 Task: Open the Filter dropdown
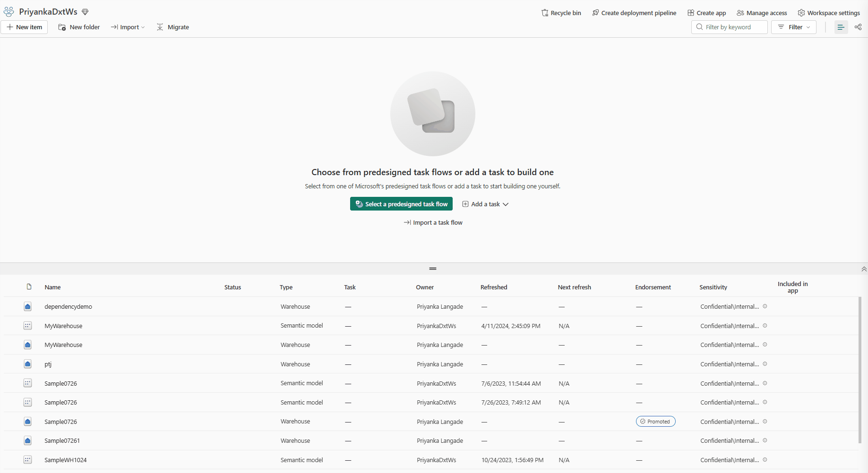[794, 27]
